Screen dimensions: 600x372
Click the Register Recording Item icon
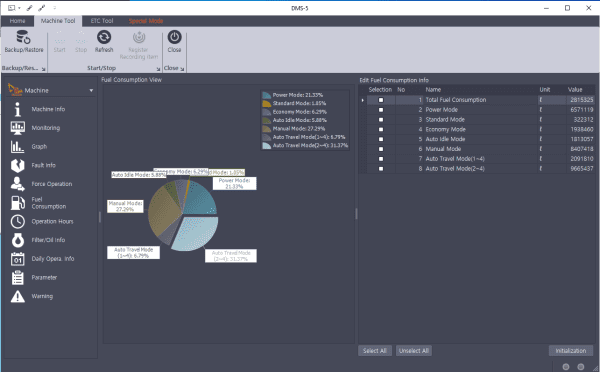click(139, 37)
